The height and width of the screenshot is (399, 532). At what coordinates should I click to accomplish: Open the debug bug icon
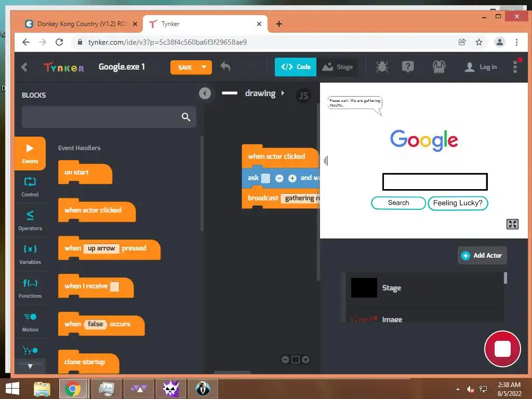tap(382, 67)
